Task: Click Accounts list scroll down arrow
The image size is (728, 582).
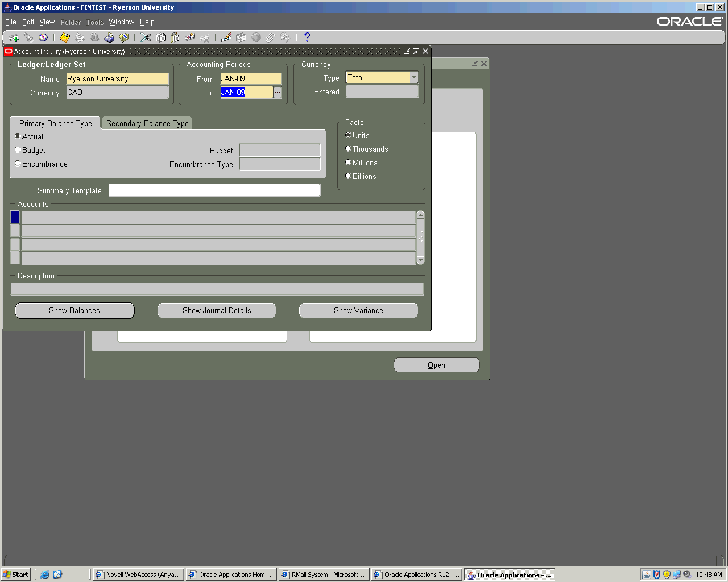Action: [421, 260]
